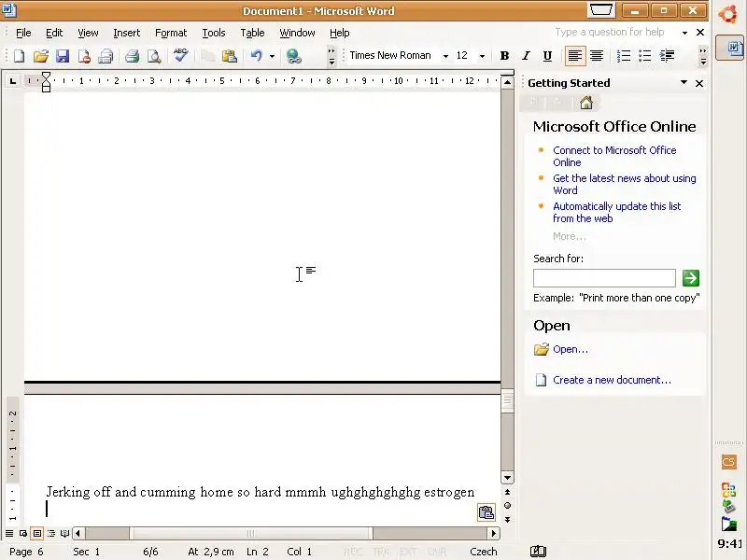Insert Hyperlink globe icon
This screenshot has height=560, width=747.
click(293, 56)
